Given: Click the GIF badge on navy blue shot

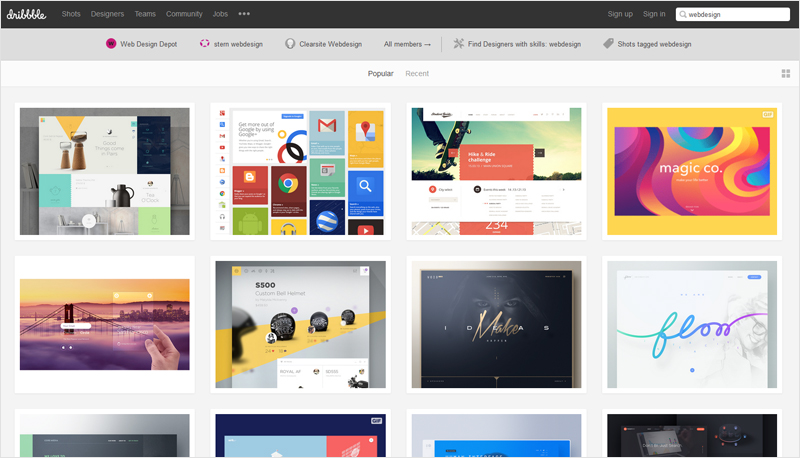Looking at the screenshot, I should click(x=376, y=421).
